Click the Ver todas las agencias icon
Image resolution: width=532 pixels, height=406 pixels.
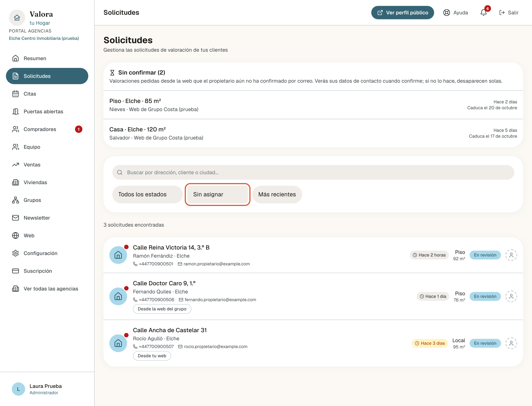16,289
